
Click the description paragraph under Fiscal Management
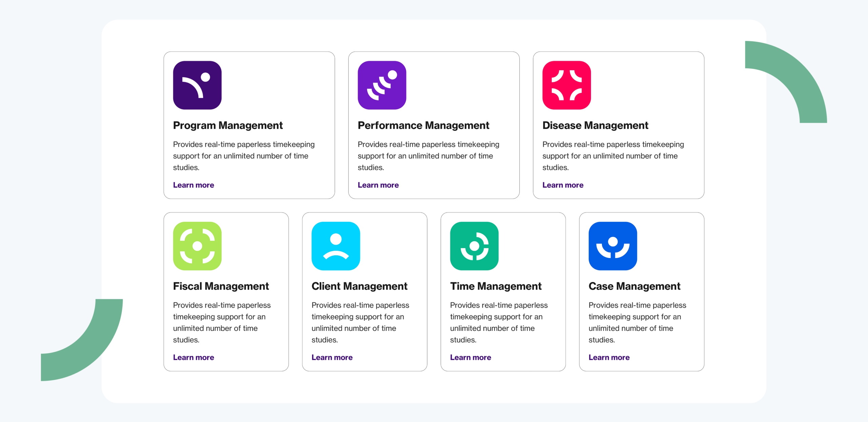(x=222, y=322)
